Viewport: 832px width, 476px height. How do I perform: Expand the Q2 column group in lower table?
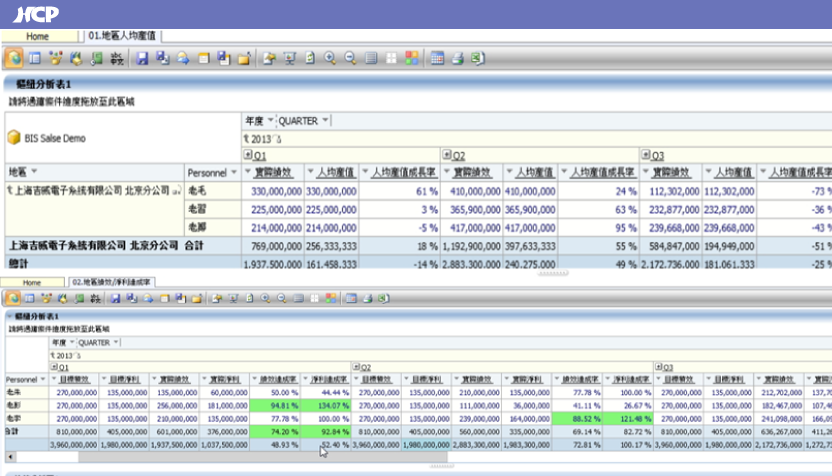click(356, 367)
